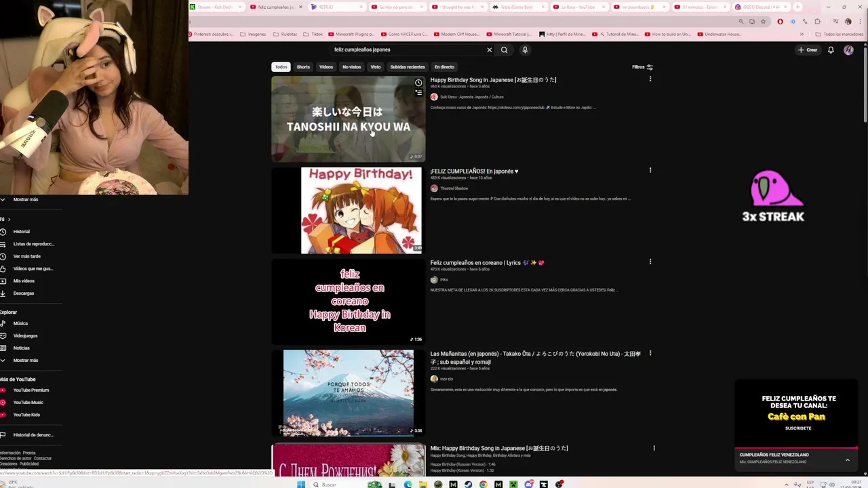Image resolution: width=868 pixels, height=488 pixels.
Task: Switch to the Discord browser tab
Action: (x=761, y=7)
